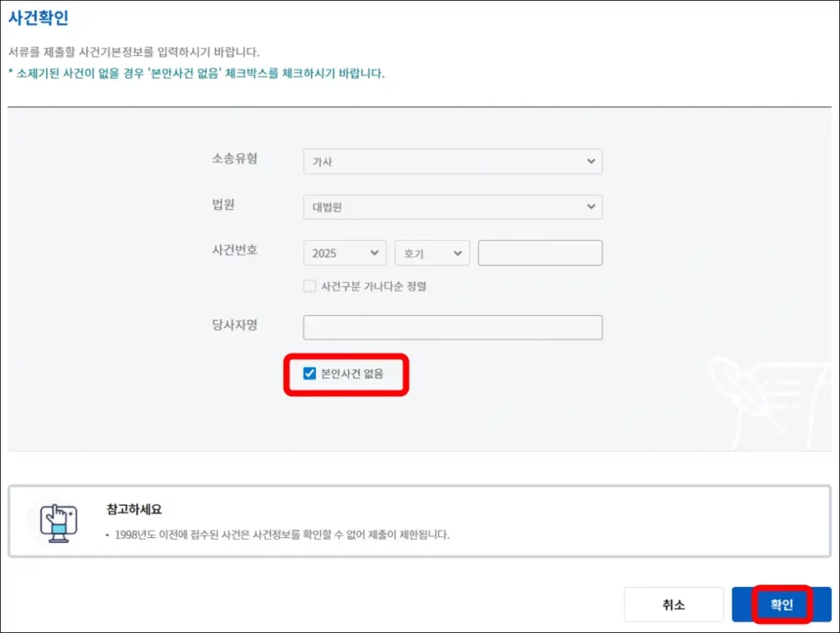The height and width of the screenshot is (633, 840).
Task: Click the 서류를 제출할 사건기본정보 instruction text
Action: 134,52
